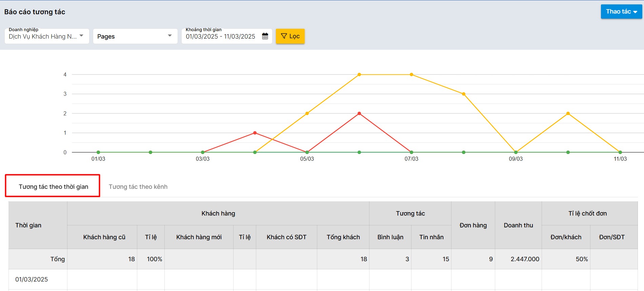Click the Bình luận column header
Image resolution: width=644 pixels, height=291 pixels.
(390, 237)
